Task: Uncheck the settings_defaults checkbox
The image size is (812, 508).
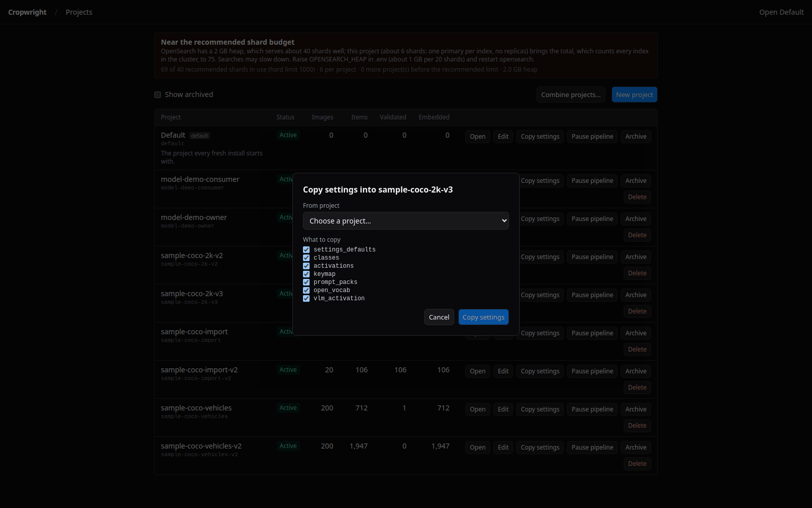Action: point(307,249)
